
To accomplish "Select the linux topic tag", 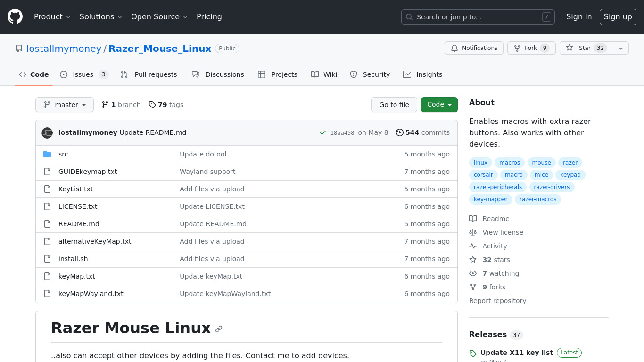I will click(x=480, y=163).
